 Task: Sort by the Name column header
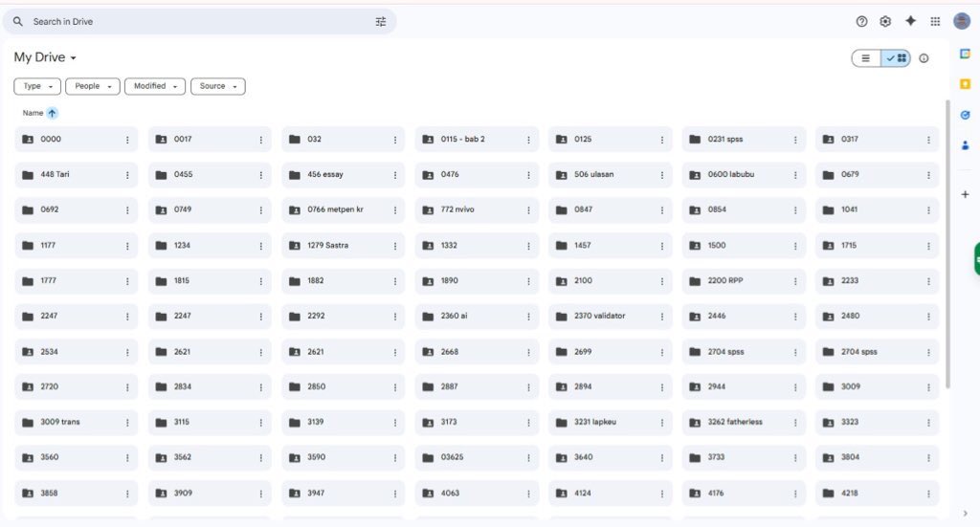point(33,113)
